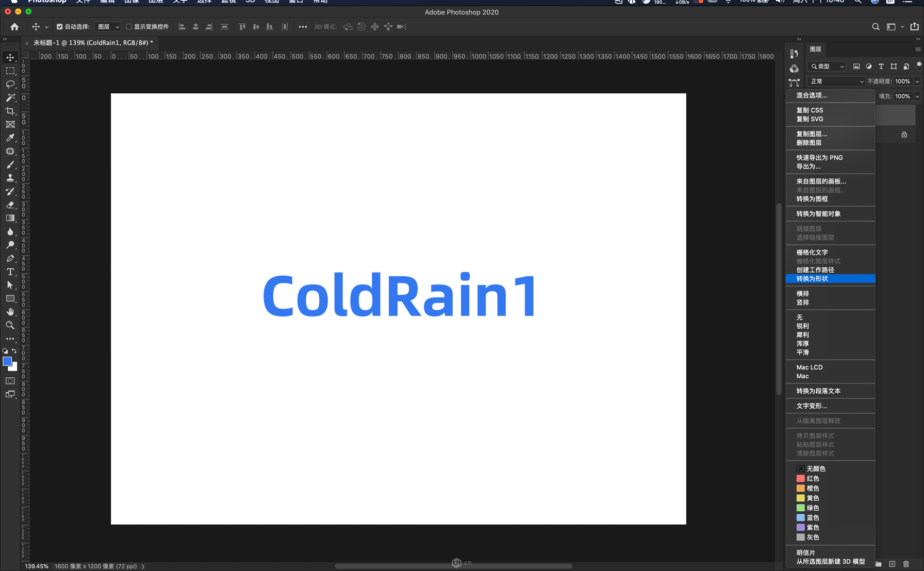This screenshot has height=571, width=924.
Task: Choose 文字变形... from context menu
Action: (830, 406)
